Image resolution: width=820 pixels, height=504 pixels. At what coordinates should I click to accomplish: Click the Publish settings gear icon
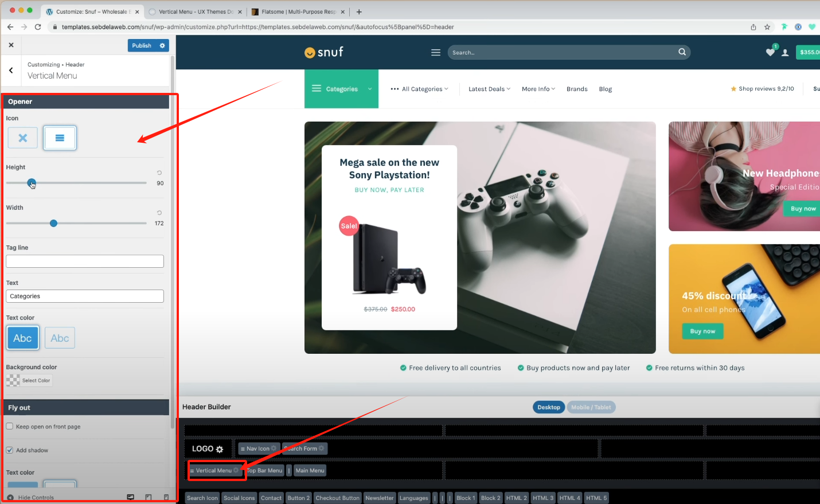[162, 46]
